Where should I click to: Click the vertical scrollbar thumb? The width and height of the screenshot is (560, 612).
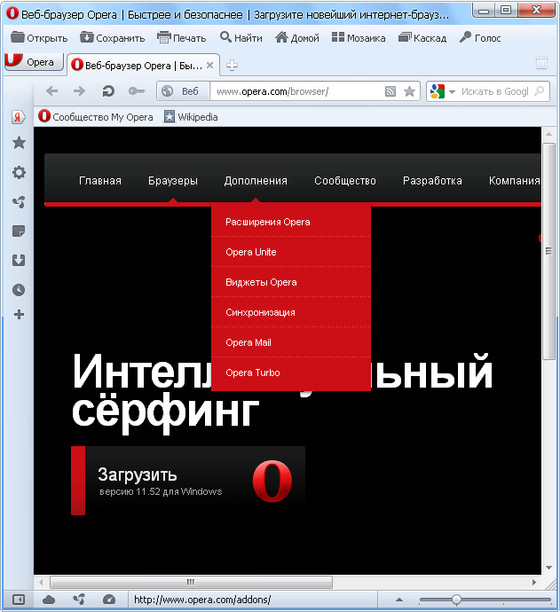549,251
